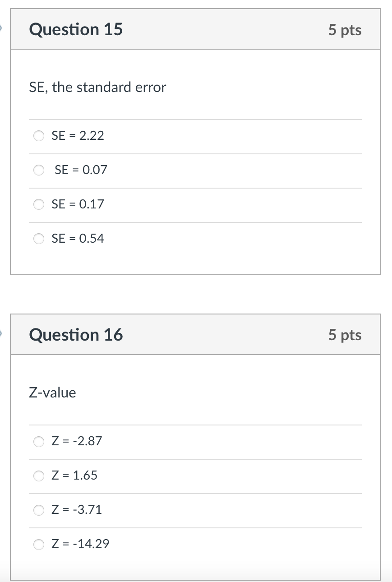Select Z = -2.87 for Question 16

39,441
